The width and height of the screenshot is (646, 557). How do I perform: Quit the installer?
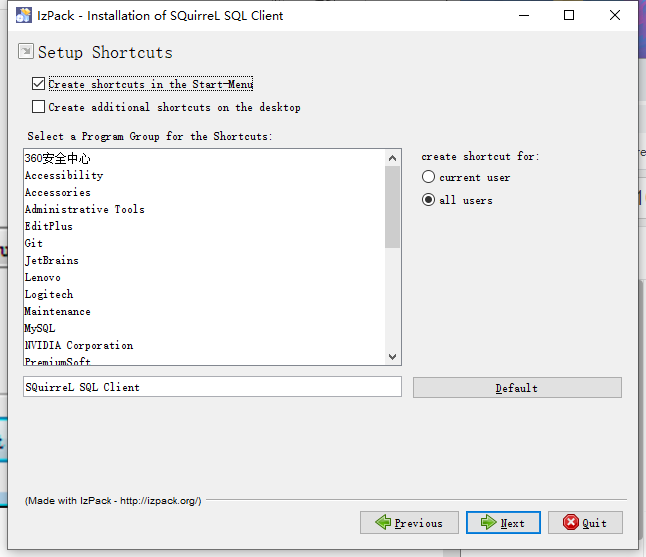coord(585,523)
